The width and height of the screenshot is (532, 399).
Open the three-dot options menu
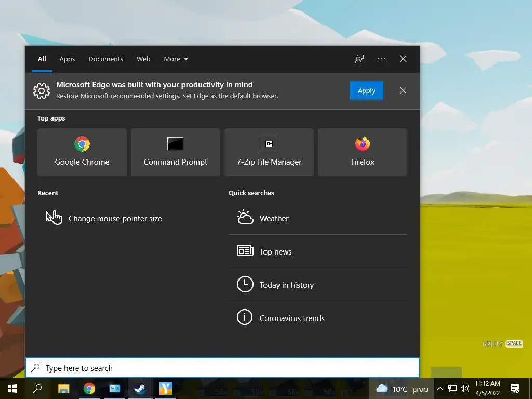381,59
